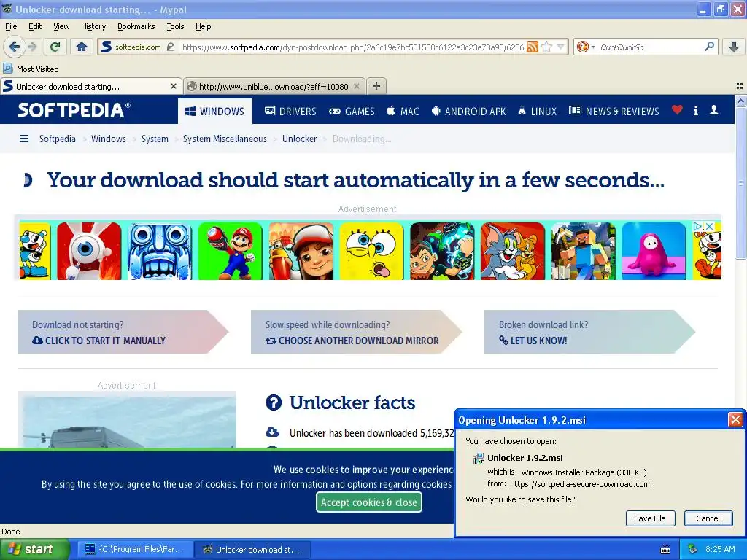The height and width of the screenshot is (560, 747).
Task: Reload the page with the refresh icon
Action: pos(55,47)
